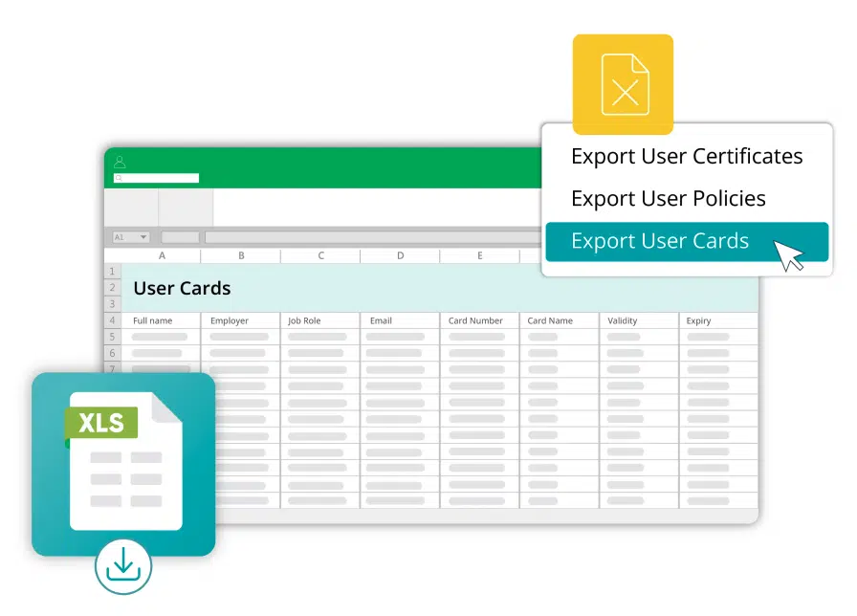Select column D header
Image resolution: width=857 pixels, height=616 pixels.
point(401,255)
